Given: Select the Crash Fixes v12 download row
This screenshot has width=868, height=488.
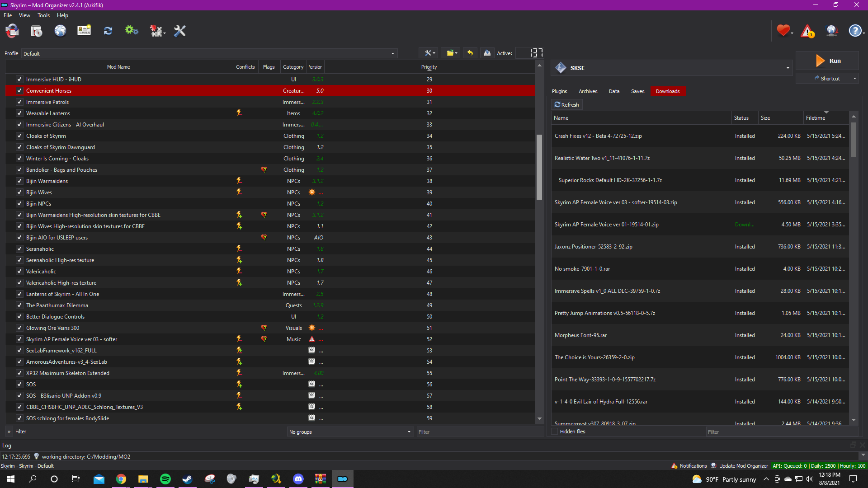Looking at the screenshot, I should [700, 136].
